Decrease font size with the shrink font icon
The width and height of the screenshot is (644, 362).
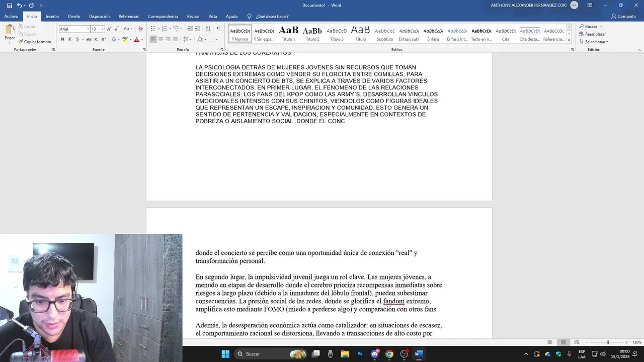coord(116,29)
